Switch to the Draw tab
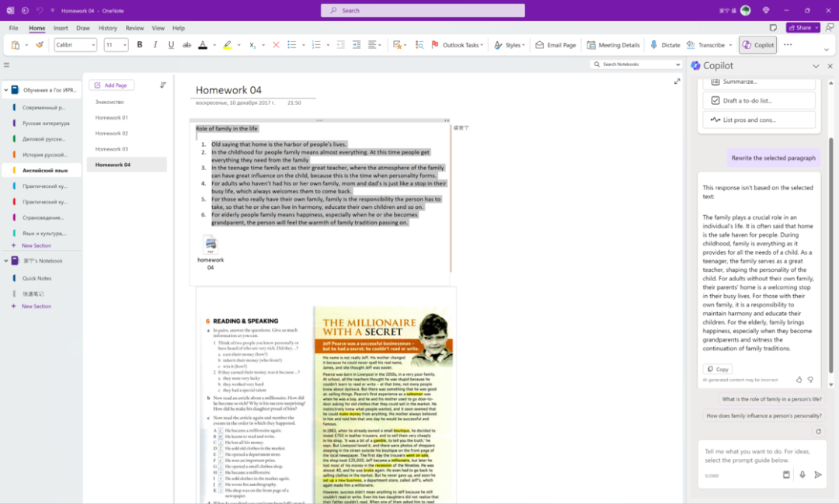839x504 pixels. [83, 28]
